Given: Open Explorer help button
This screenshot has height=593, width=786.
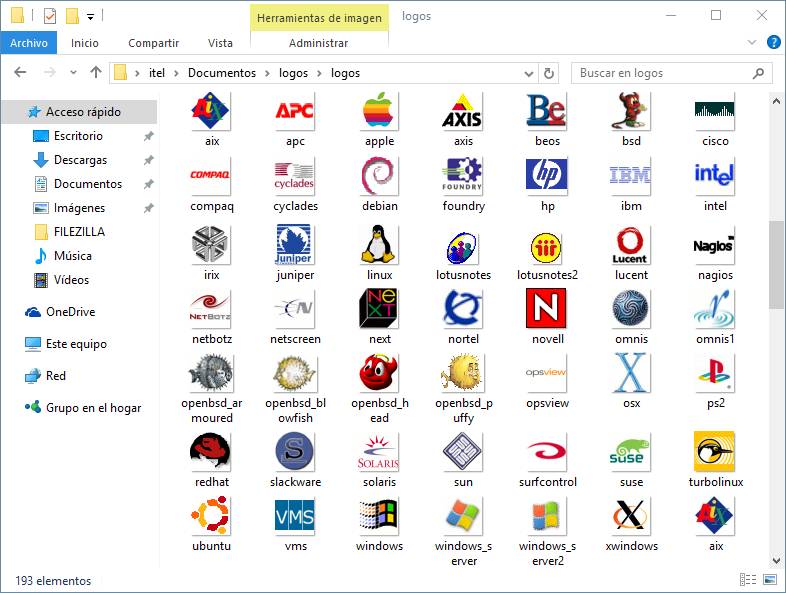Looking at the screenshot, I should pos(773,43).
